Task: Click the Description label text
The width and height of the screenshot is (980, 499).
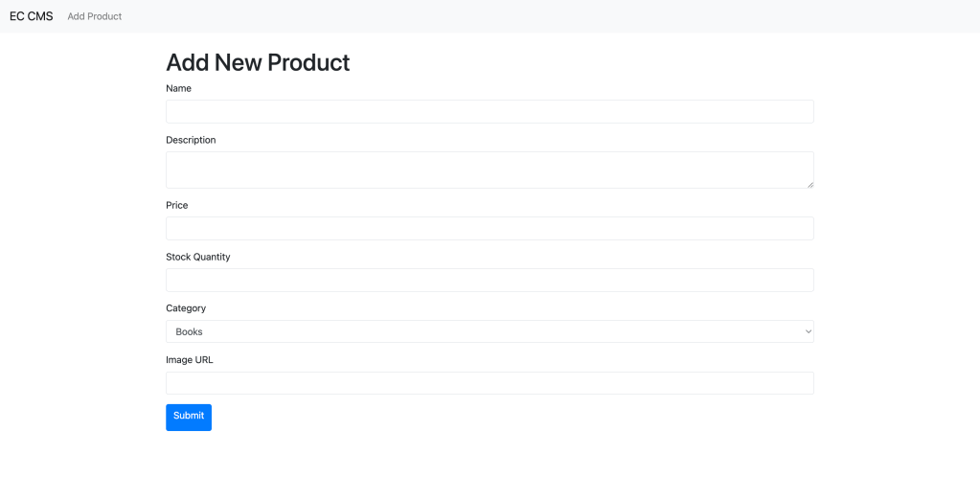Action: click(191, 141)
